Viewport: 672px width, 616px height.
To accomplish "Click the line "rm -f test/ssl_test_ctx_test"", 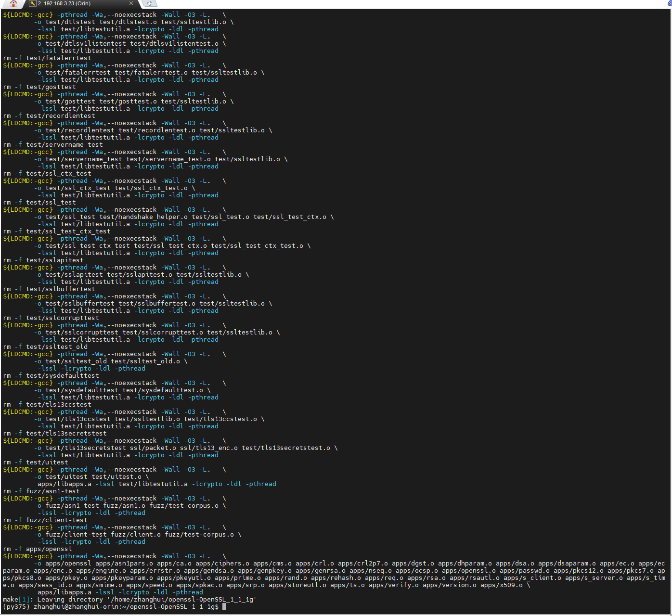I will click(x=57, y=231).
